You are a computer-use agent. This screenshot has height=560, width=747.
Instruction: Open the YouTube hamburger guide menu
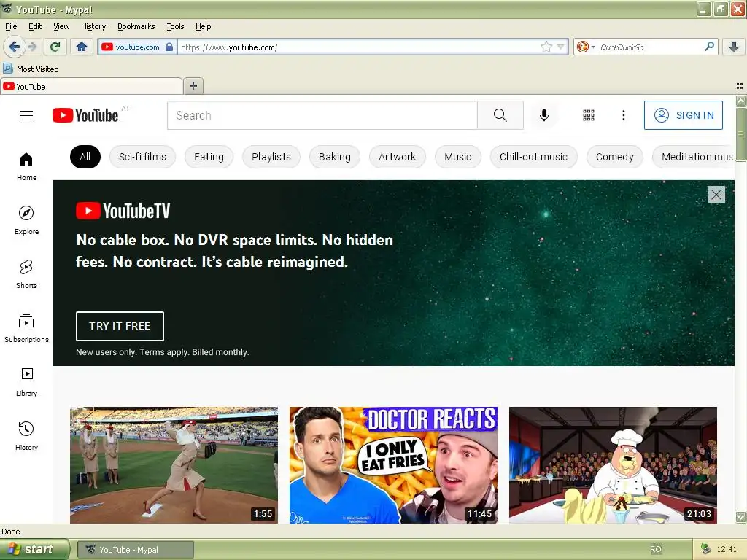(x=26, y=115)
